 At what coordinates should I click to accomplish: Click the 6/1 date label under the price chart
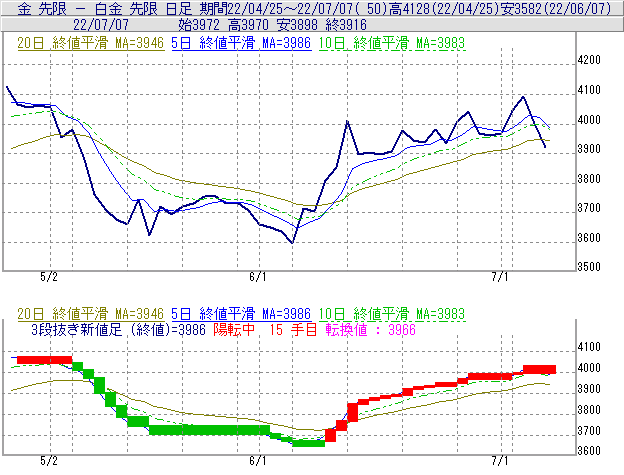point(258,277)
